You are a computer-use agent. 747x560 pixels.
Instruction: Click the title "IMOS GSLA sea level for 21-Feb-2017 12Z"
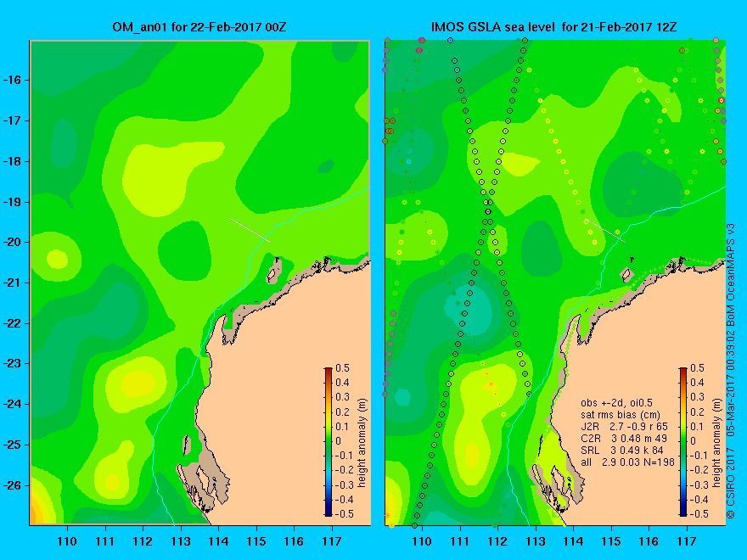554,27
